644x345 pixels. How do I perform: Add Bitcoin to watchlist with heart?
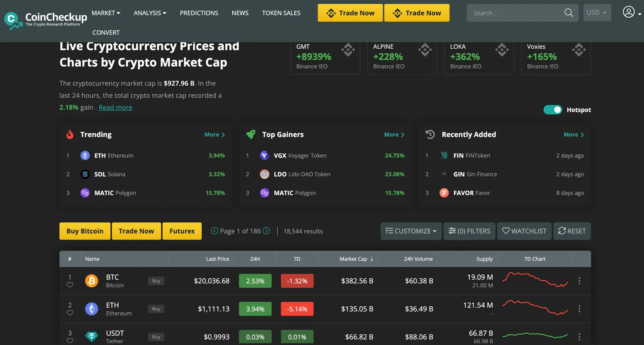tap(70, 285)
